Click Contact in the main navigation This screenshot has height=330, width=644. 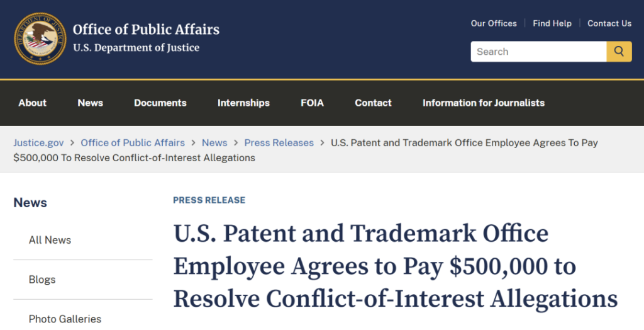[x=373, y=103]
